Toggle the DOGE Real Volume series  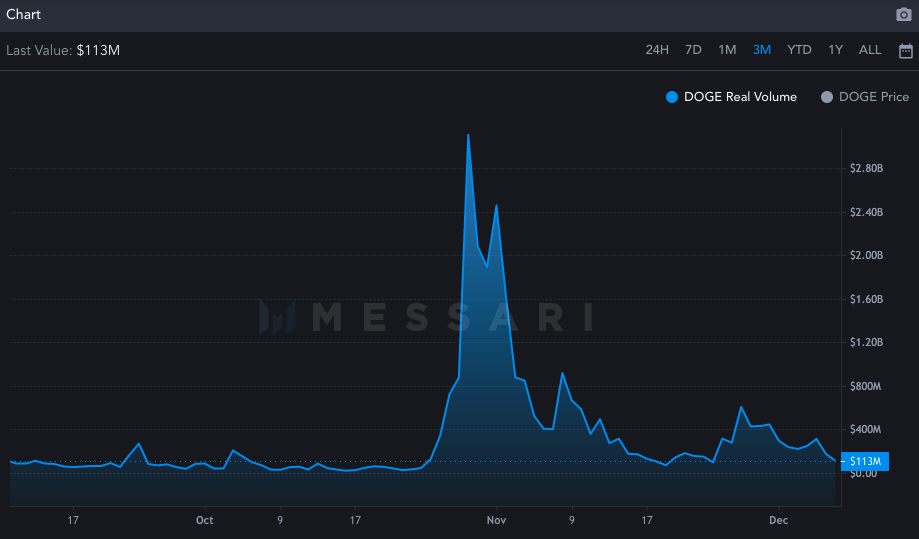[x=731, y=97]
